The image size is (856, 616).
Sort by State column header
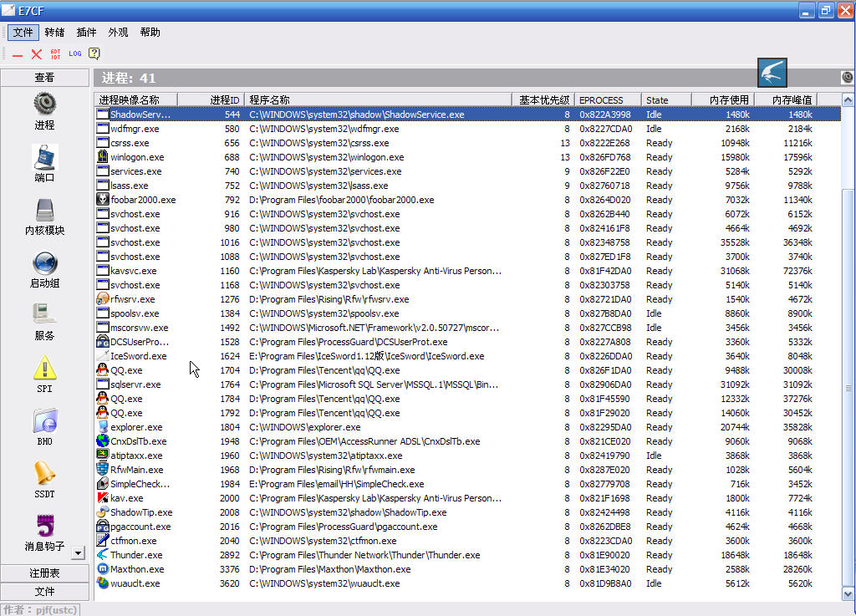click(666, 99)
